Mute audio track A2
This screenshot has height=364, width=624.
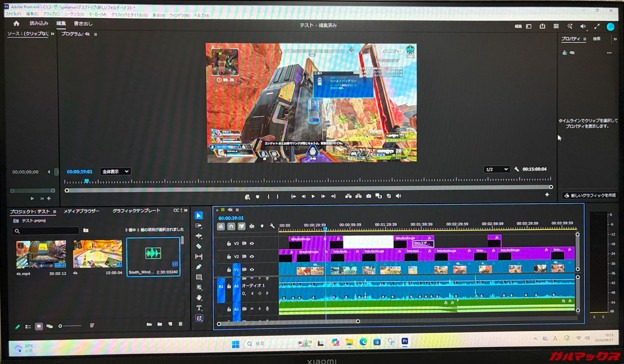tap(252, 308)
